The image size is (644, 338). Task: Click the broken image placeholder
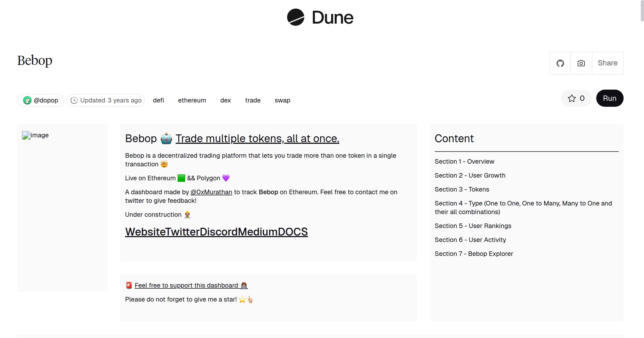pos(26,135)
